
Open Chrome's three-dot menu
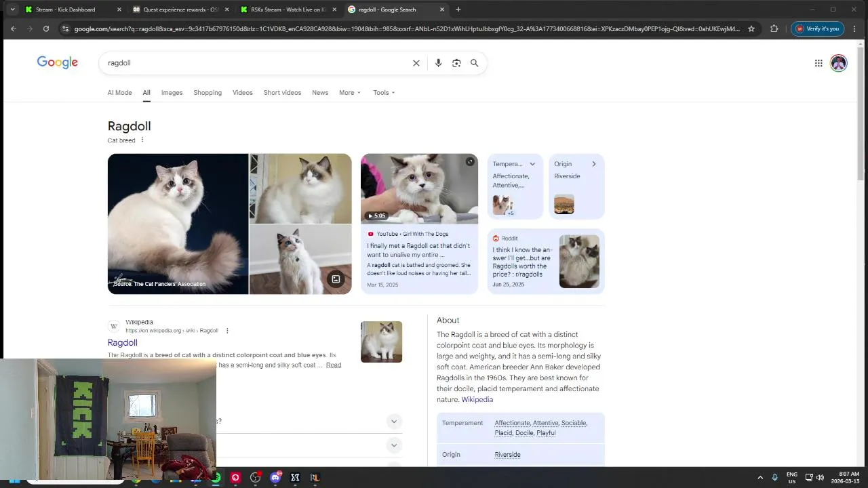[x=855, y=28]
